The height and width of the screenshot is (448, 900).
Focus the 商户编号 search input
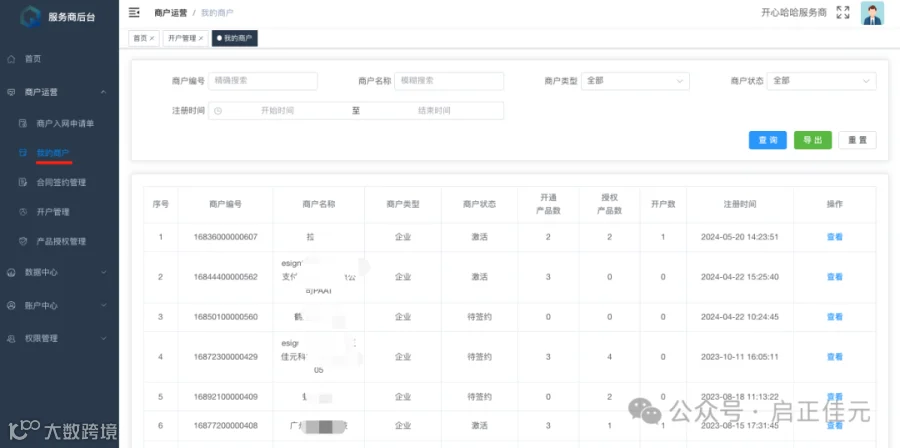pos(263,81)
